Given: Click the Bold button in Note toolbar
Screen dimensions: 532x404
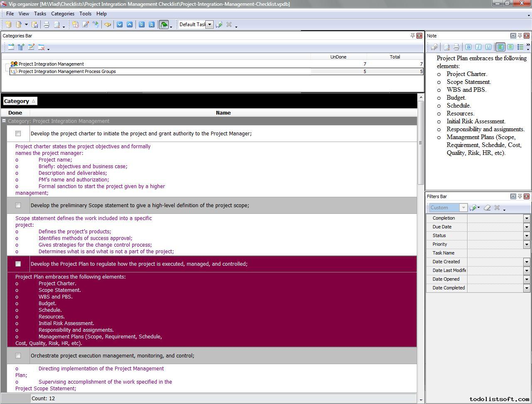Looking at the screenshot, I should pos(468,47).
